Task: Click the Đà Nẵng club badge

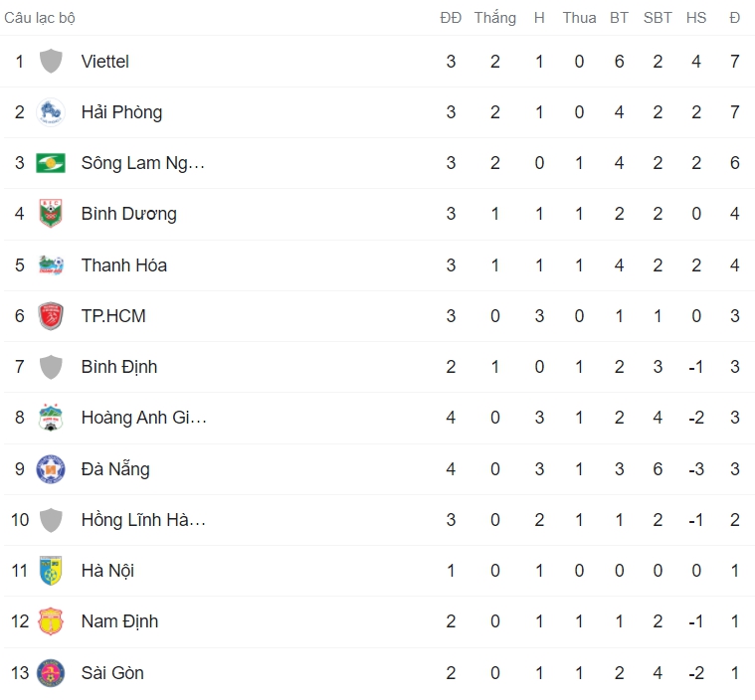Action: click(x=51, y=469)
